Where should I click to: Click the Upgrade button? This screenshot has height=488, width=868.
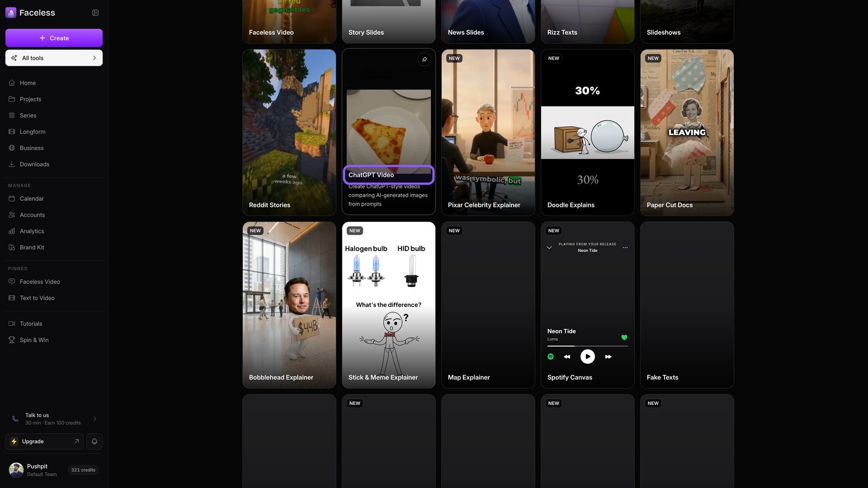pyautogui.click(x=44, y=441)
